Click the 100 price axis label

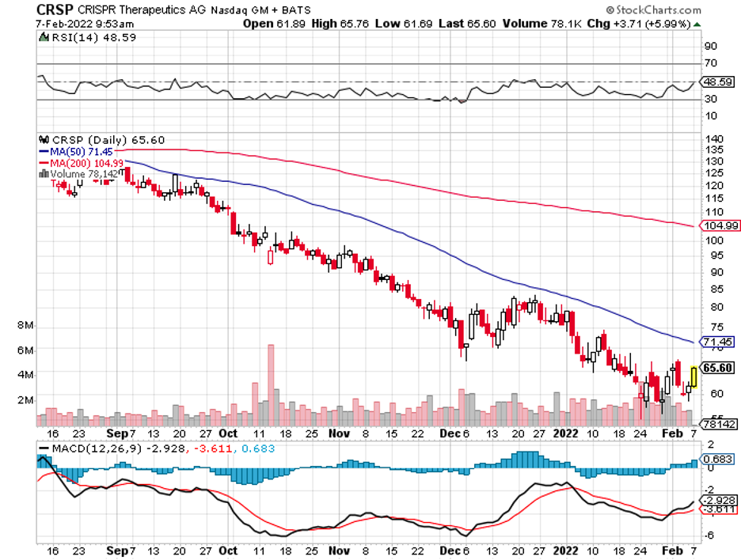[x=713, y=240]
